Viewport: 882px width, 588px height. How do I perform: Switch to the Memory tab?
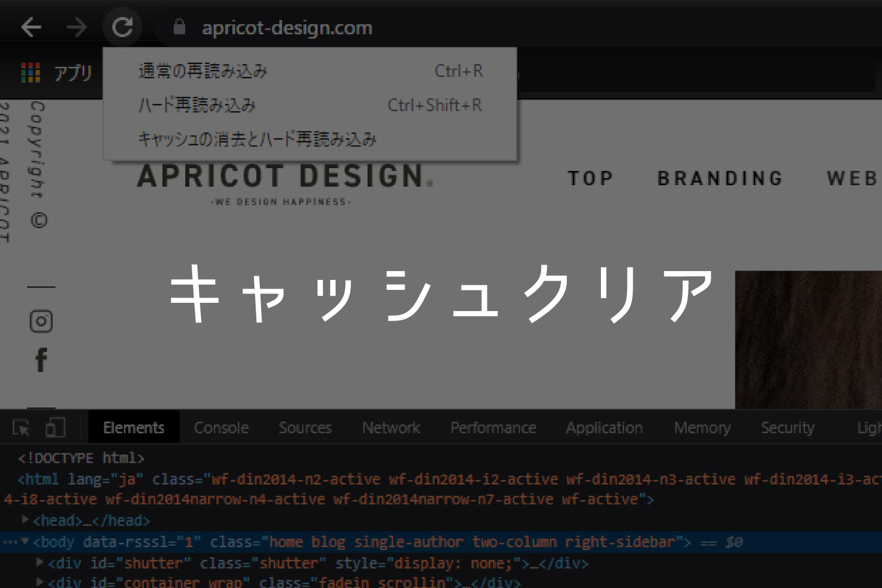click(x=702, y=427)
